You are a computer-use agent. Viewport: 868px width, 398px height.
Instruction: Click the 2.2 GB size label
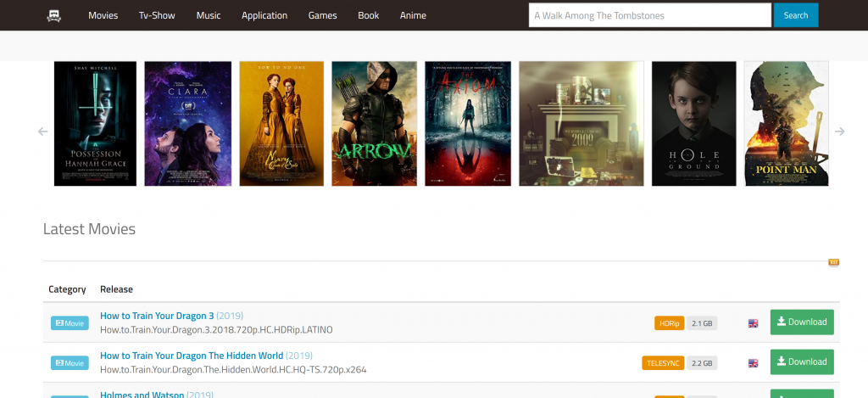click(x=702, y=363)
